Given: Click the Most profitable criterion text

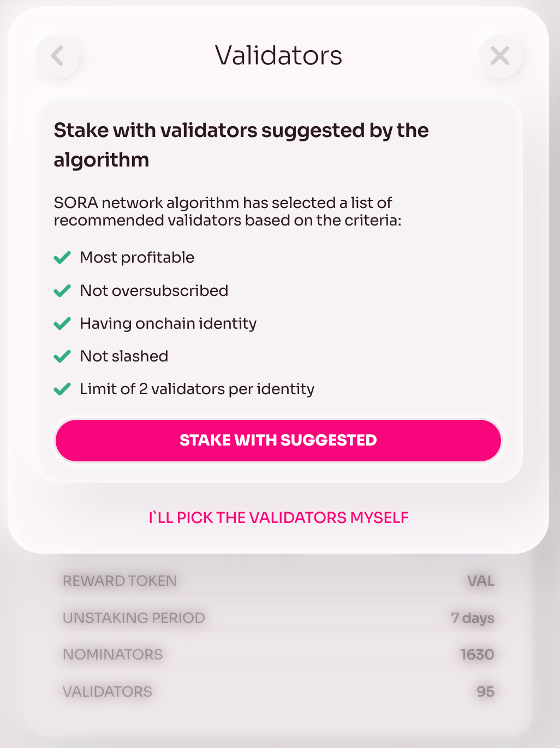Looking at the screenshot, I should [137, 257].
